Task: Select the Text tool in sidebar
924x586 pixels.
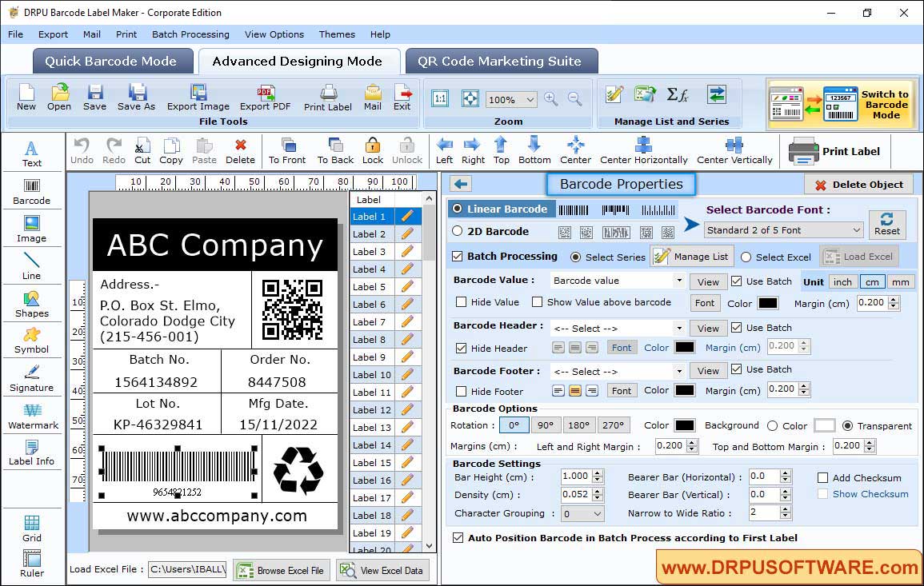Action: 32,154
